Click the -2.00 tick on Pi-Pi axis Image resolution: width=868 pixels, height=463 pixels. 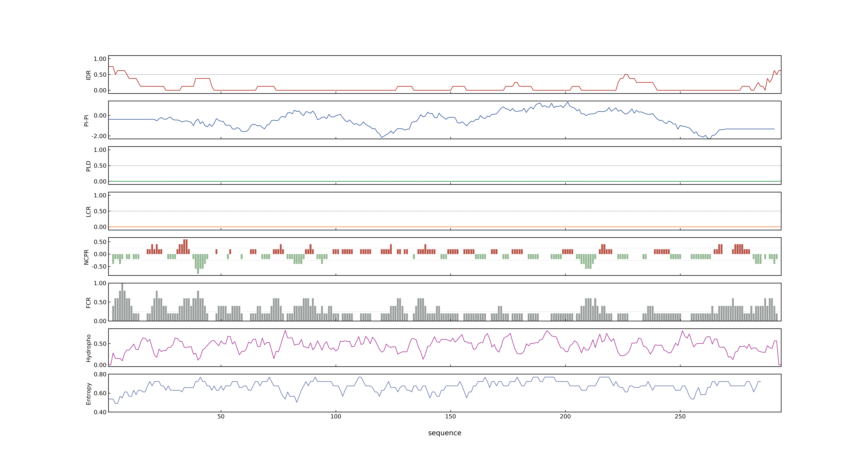point(99,136)
